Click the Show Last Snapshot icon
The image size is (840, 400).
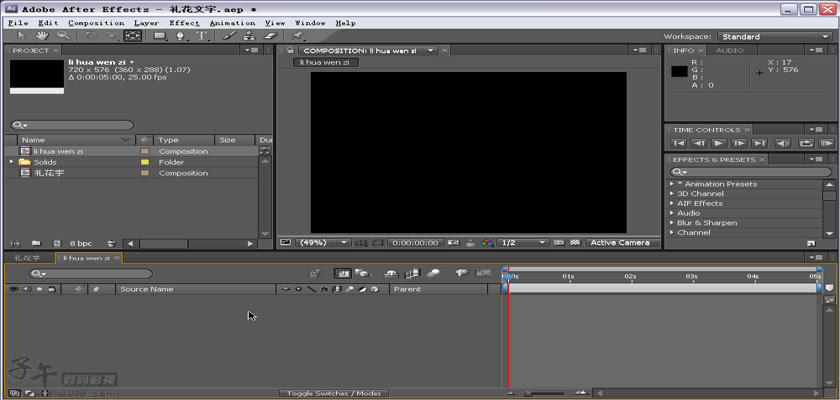470,243
